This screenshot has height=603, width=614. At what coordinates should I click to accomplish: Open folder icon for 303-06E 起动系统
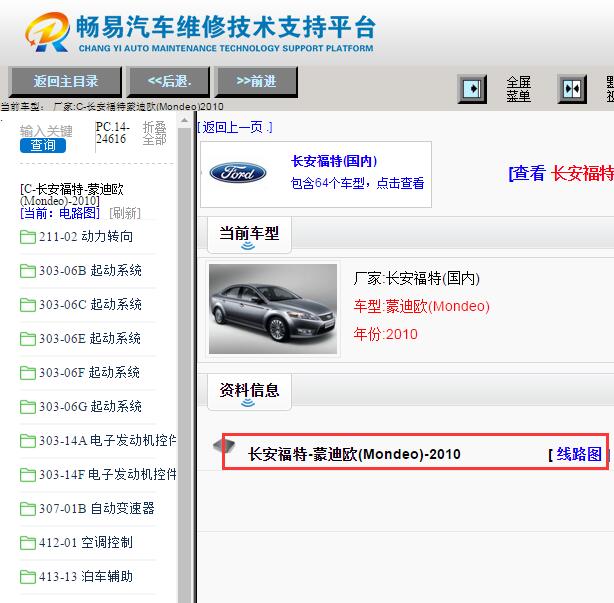(x=28, y=339)
